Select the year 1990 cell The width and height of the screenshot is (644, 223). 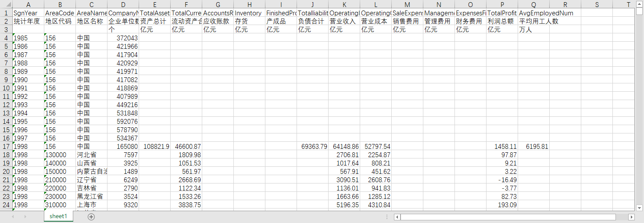[29, 79]
